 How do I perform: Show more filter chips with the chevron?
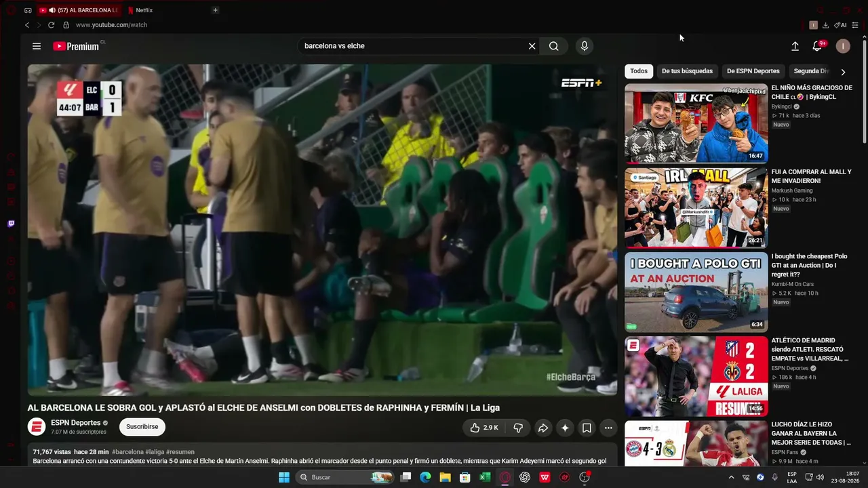(x=843, y=72)
